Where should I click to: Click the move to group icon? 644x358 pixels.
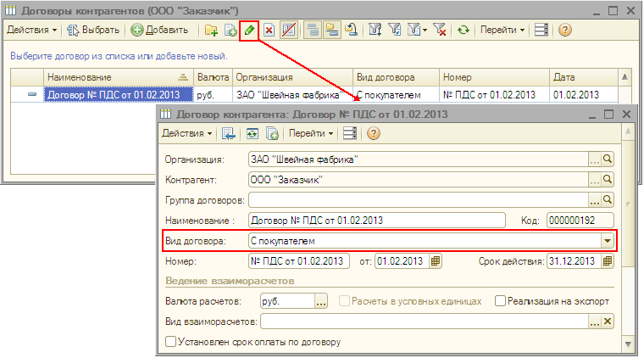(x=332, y=30)
